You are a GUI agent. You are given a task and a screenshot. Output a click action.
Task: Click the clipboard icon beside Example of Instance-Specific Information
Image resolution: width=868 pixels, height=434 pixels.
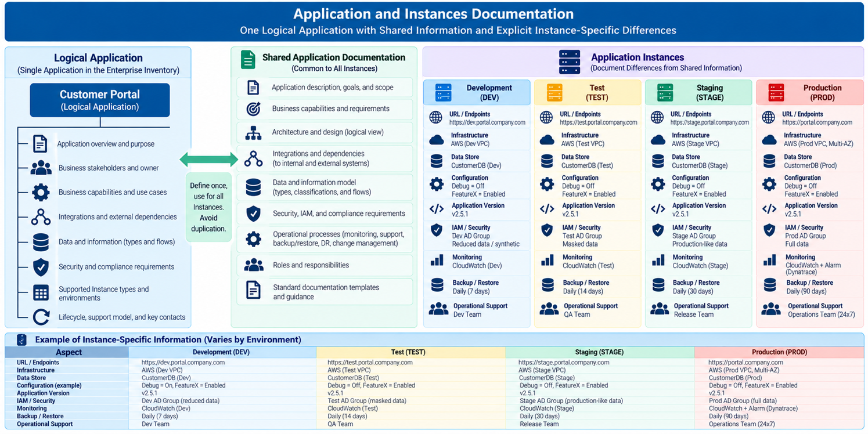pyautogui.click(x=21, y=340)
